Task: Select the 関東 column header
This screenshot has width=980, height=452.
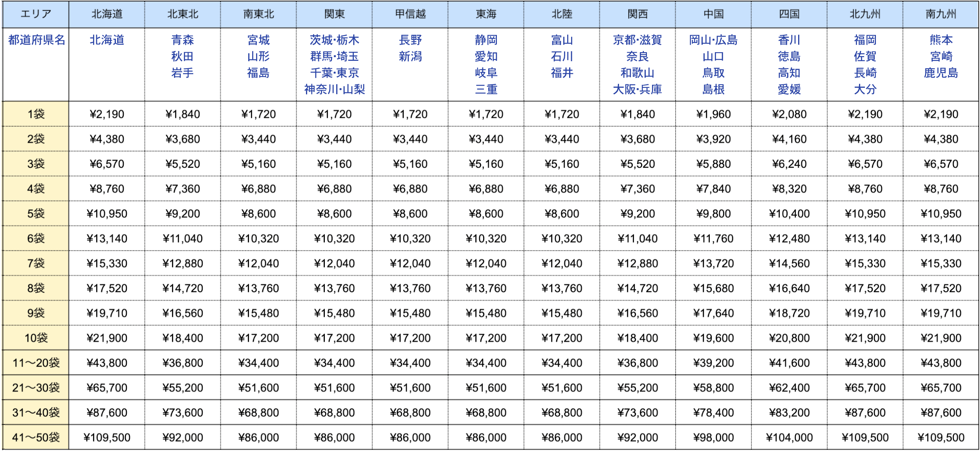Action: pos(334,15)
